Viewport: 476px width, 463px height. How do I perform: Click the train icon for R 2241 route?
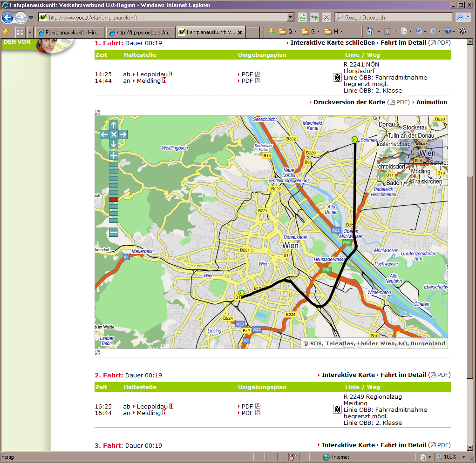point(337,78)
